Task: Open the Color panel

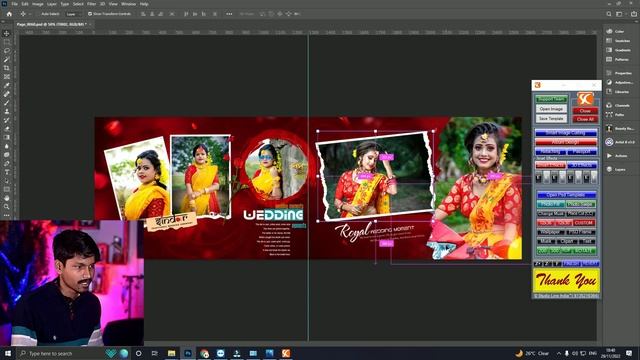Action: 616,31
